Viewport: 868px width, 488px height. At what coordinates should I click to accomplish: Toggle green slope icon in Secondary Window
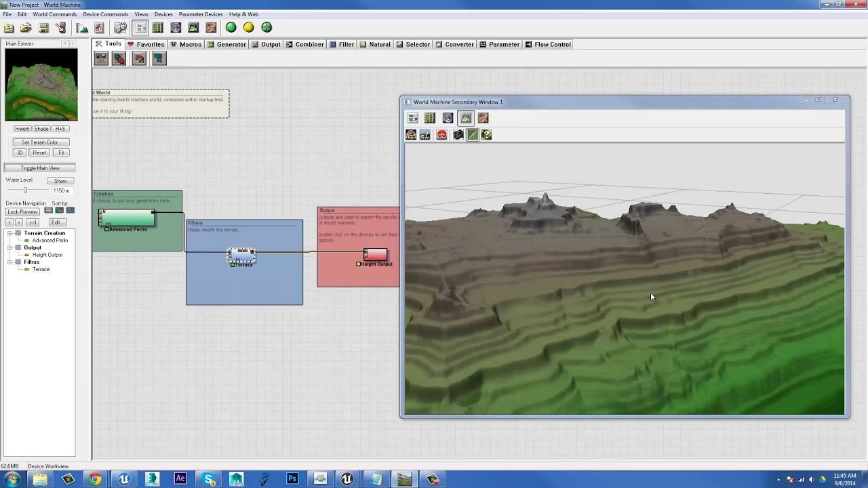473,135
